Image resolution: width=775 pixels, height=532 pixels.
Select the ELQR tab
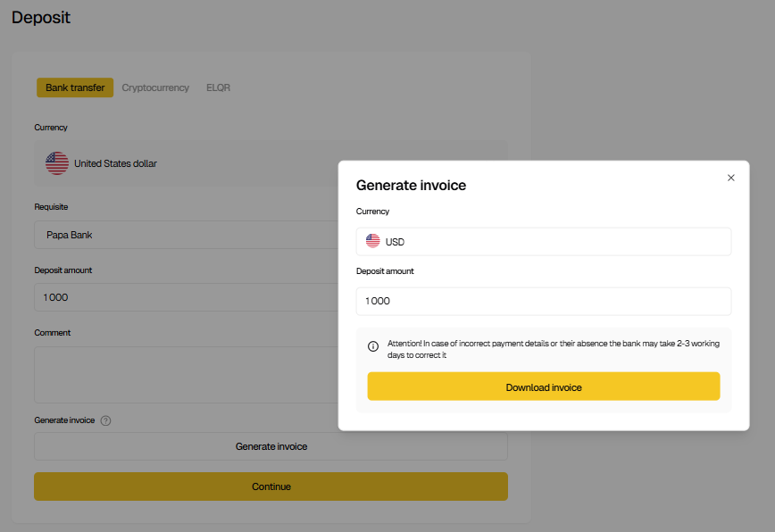click(x=218, y=87)
